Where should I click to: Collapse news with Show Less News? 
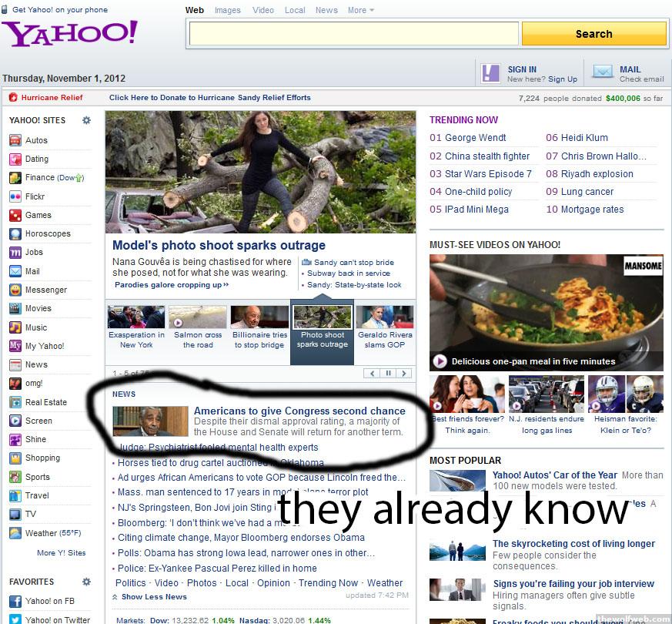[153, 596]
